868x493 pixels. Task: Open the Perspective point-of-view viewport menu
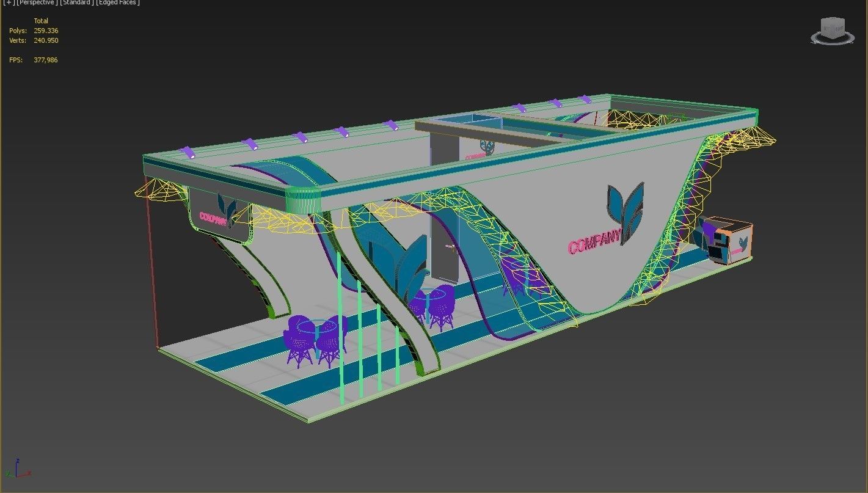point(37,3)
